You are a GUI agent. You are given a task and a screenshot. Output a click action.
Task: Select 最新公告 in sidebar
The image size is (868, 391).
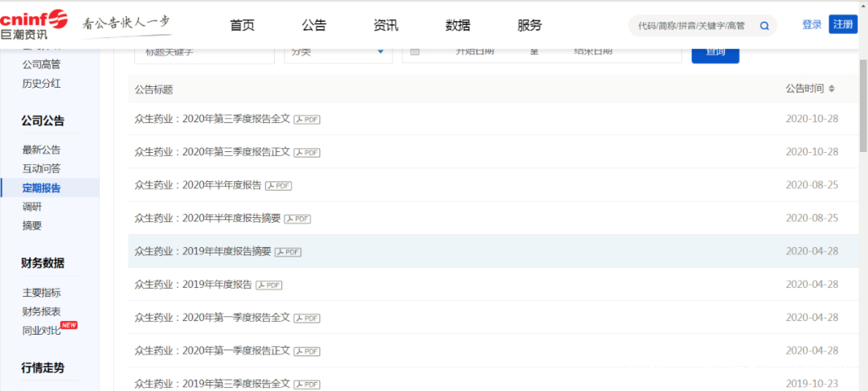pos(42,150)
